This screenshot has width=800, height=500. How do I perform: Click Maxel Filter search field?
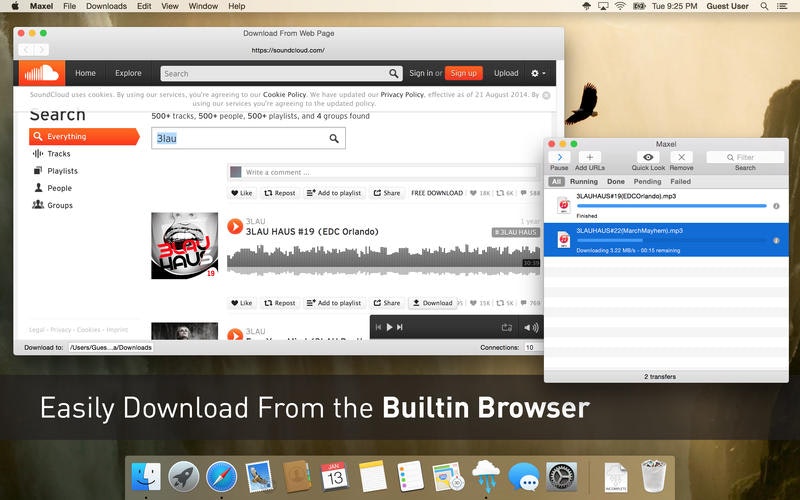coord(745,157)
